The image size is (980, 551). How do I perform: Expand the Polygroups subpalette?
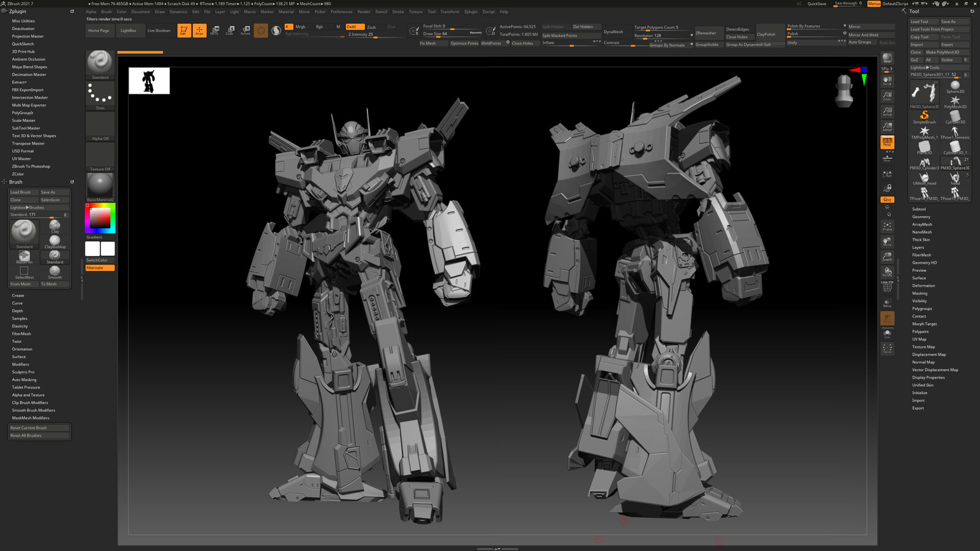922,309
